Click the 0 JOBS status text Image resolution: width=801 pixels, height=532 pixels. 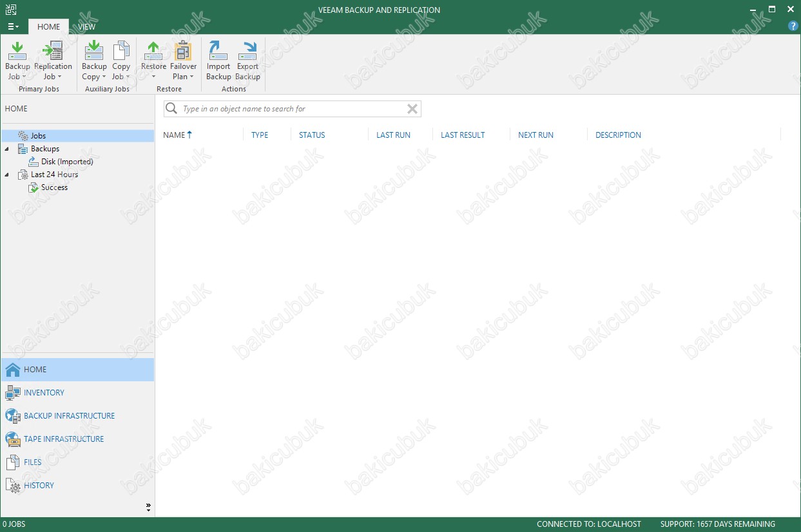coord(14,524)
